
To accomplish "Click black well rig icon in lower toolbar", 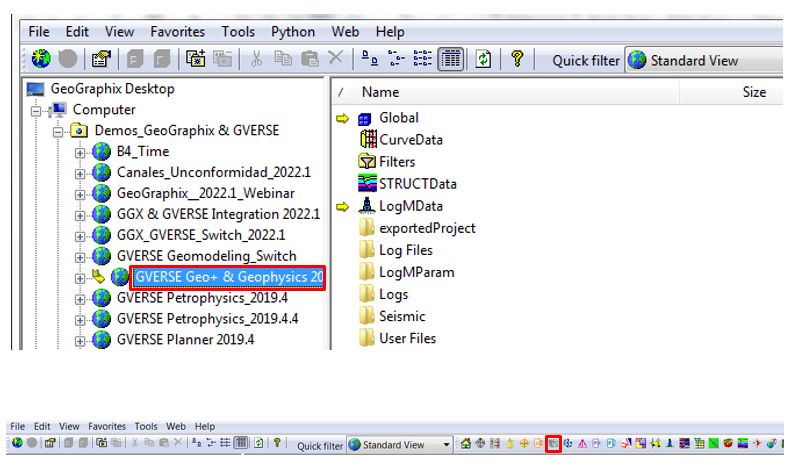I will [670, 443].
